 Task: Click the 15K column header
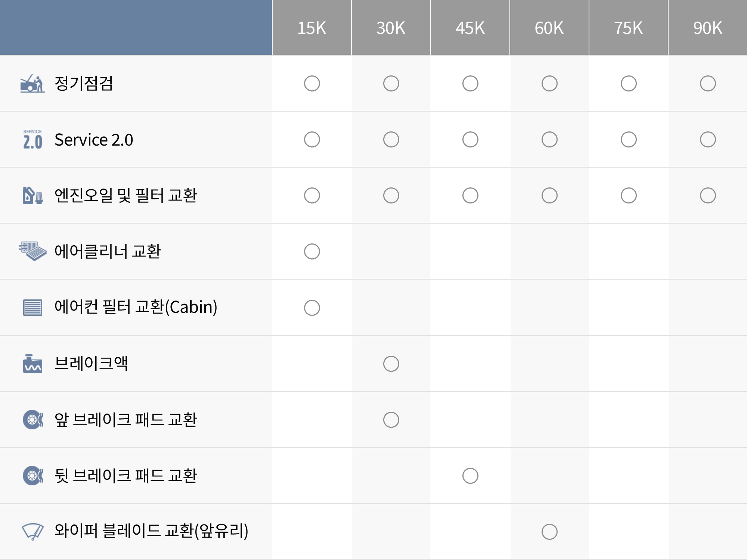coord(312,28)
